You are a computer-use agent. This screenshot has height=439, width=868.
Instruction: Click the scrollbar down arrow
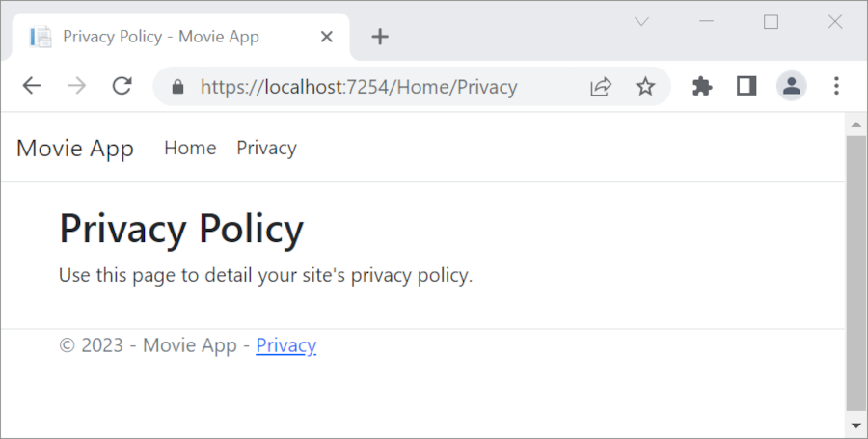click(x=855, y=425)
